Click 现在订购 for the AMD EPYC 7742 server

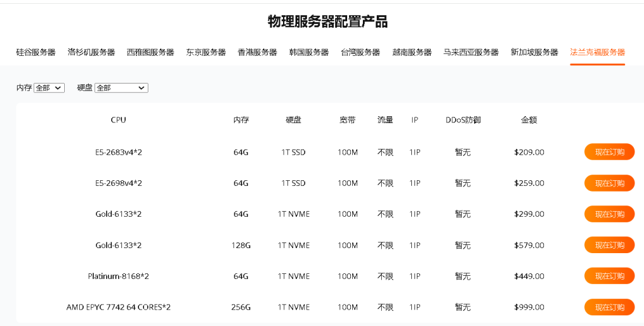click(x=609, y=307)
